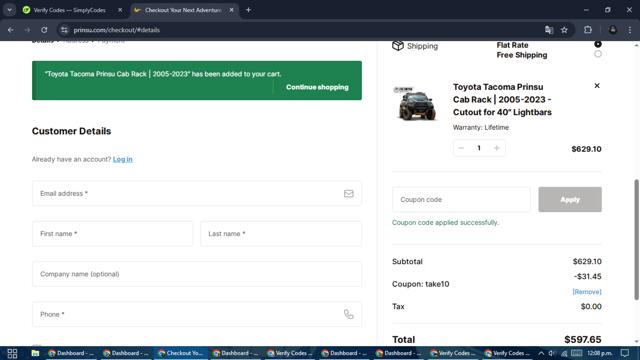Go back to the previous page
The height and width of the screenshot is (360, 640).
[x=11, y=30]
